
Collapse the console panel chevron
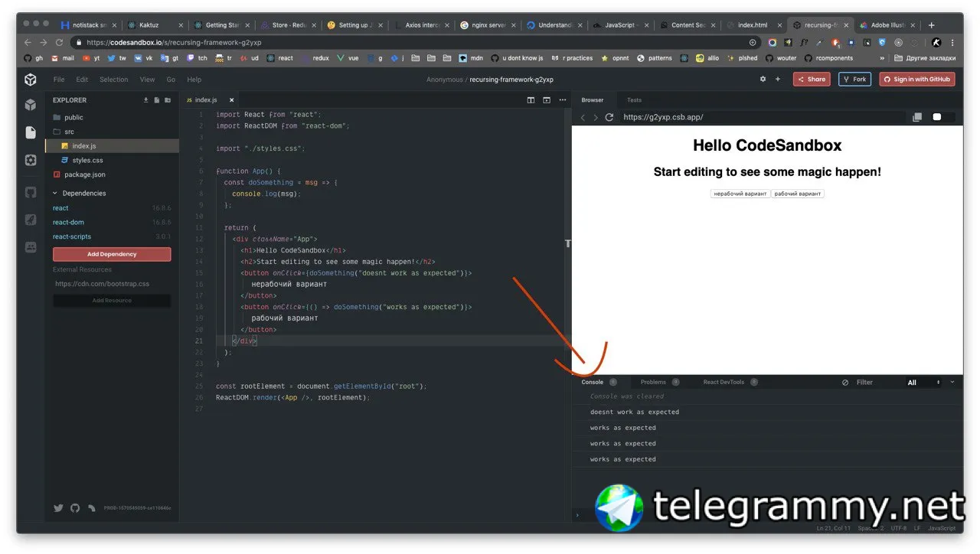point(952,382)
